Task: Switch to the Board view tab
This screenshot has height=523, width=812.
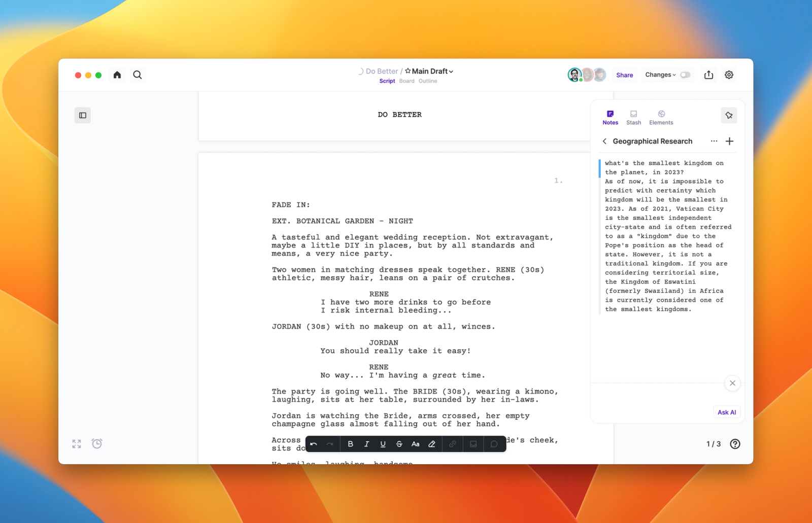Action: click(407, 81)
